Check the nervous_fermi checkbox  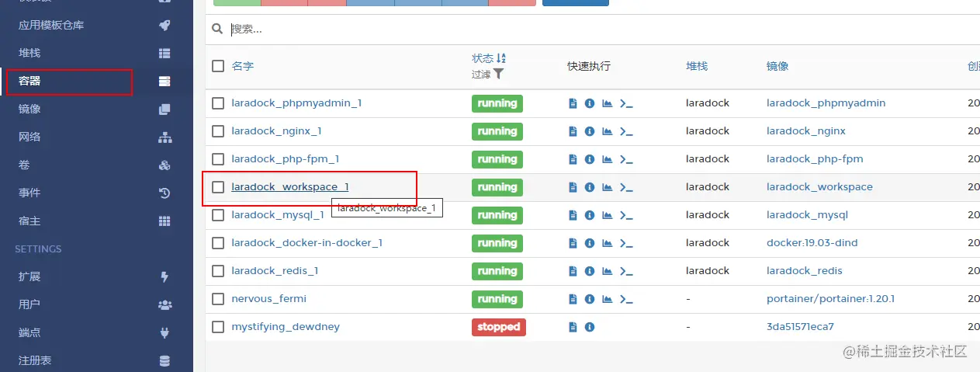tap(218, 299)
